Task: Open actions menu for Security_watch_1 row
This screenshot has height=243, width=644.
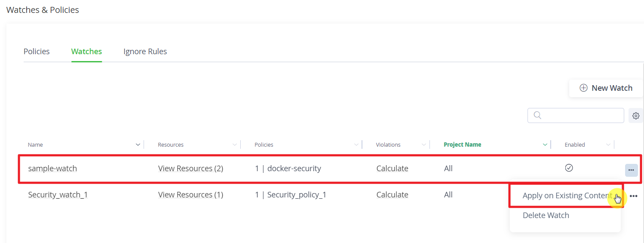Action: 634,196
